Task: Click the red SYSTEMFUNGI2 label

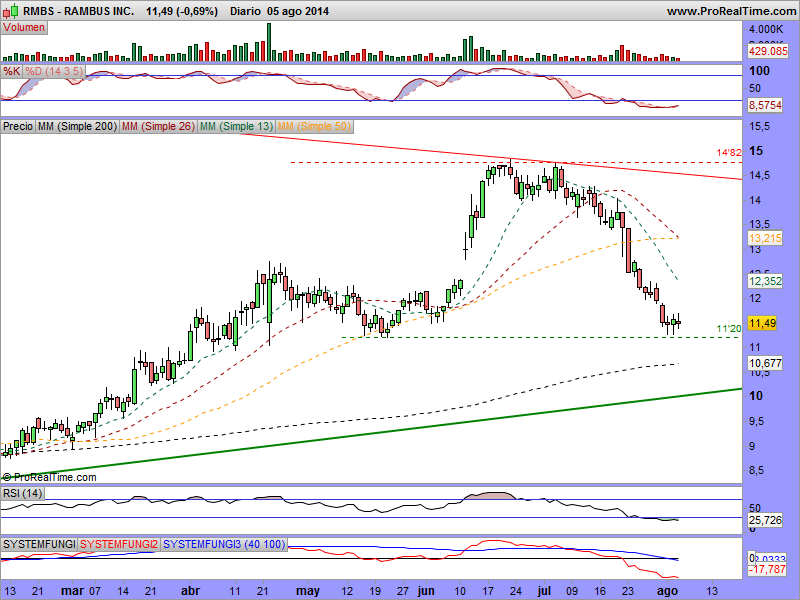Action: tap(119, 544)
